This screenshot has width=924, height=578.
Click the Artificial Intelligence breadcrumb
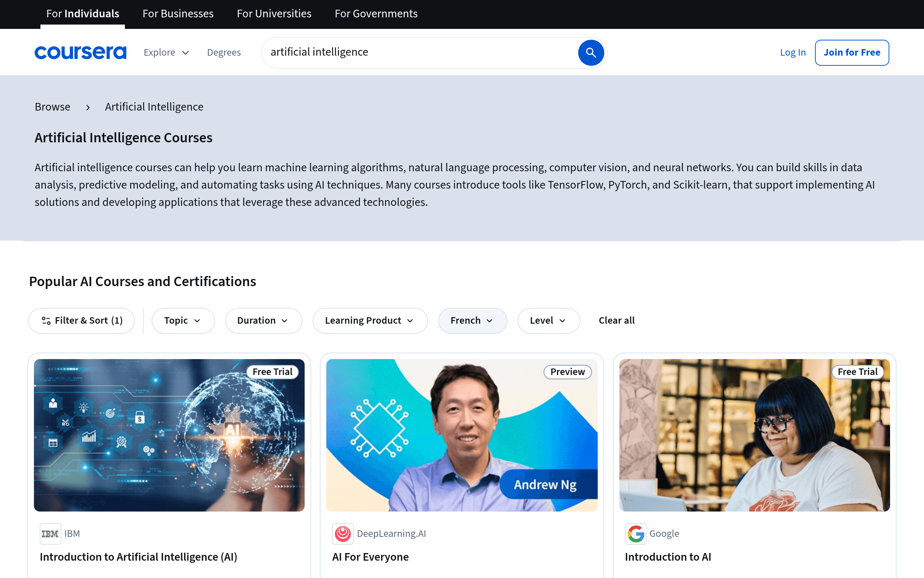point(154,107)
